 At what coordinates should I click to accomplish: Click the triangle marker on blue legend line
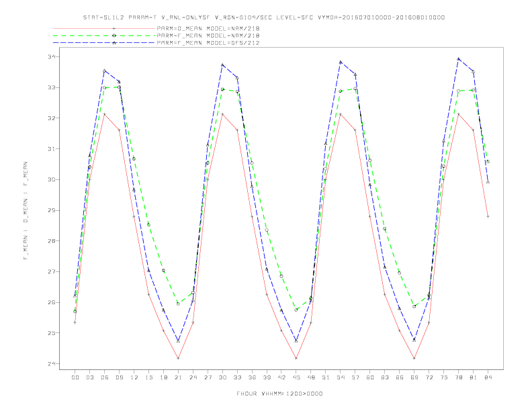(x=114, y=43)
